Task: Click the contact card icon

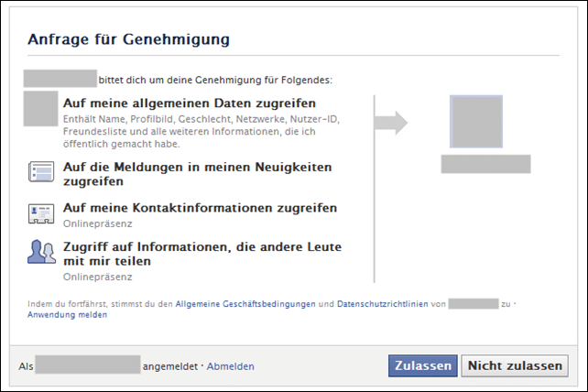Action: (x=41, y=213)
